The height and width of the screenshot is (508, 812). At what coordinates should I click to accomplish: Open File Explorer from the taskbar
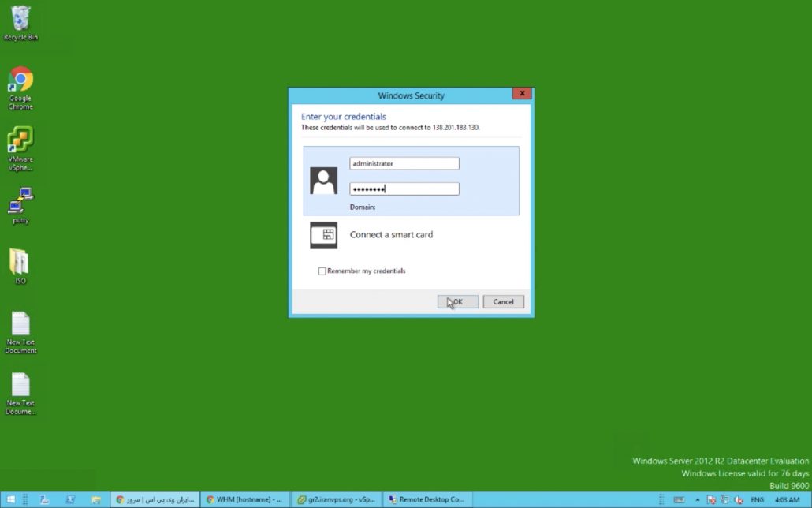click(x=95, y=499)
